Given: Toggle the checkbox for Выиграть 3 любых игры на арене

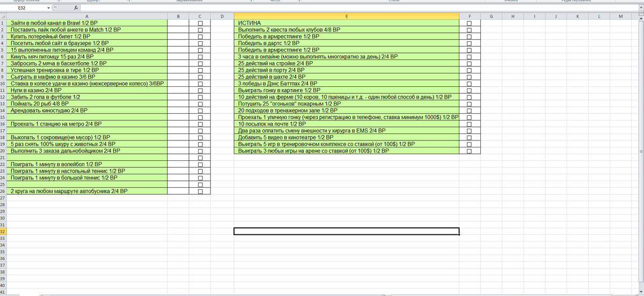Looking at the screenshot, I should [x=470, y=151].
